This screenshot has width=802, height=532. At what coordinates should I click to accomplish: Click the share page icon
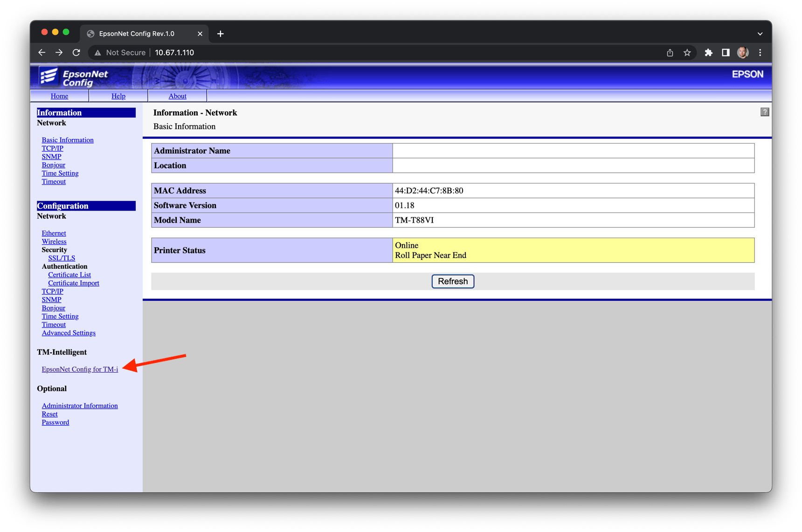(670, 53)
